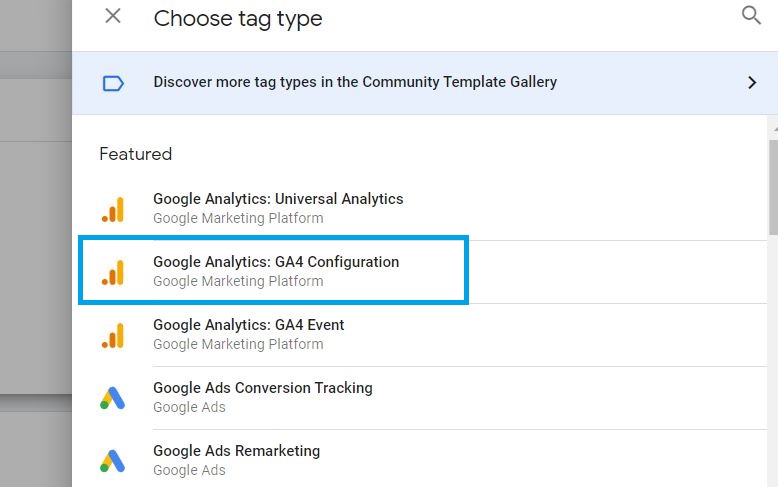Screen dimensions: 778x487
Task: Click the Community Template Gallery tag icon
Action: (113, 83)
